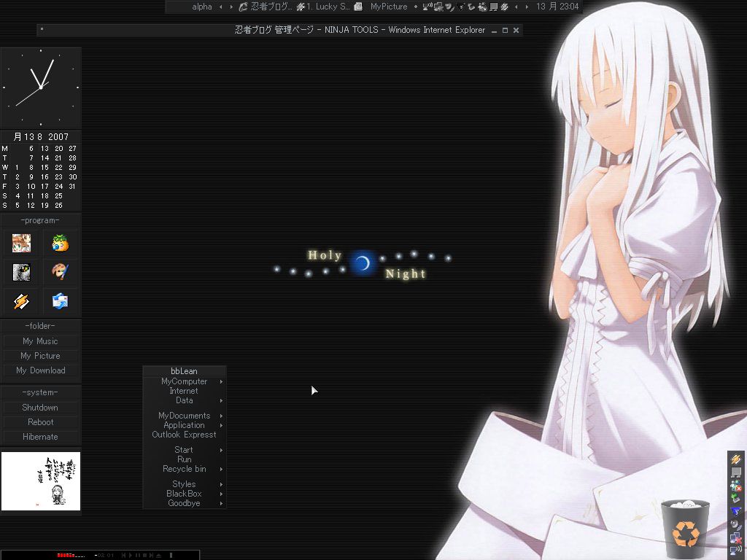This screenshot has width=747, height=560.
Task: Open My Picture folder
Action: point(41,356)
